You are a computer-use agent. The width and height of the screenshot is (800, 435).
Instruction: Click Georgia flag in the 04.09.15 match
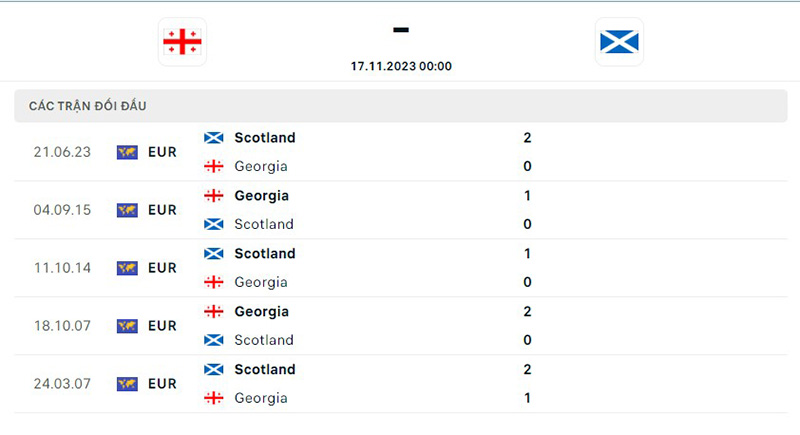[213, 196]
